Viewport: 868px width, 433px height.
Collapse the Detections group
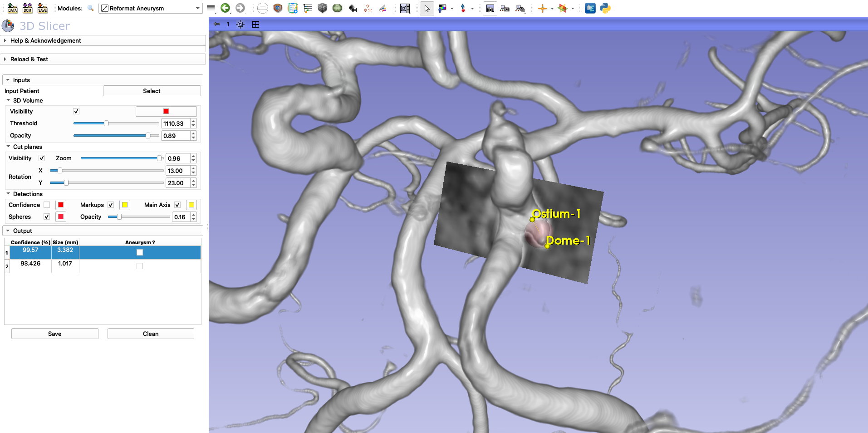[8, 194]
